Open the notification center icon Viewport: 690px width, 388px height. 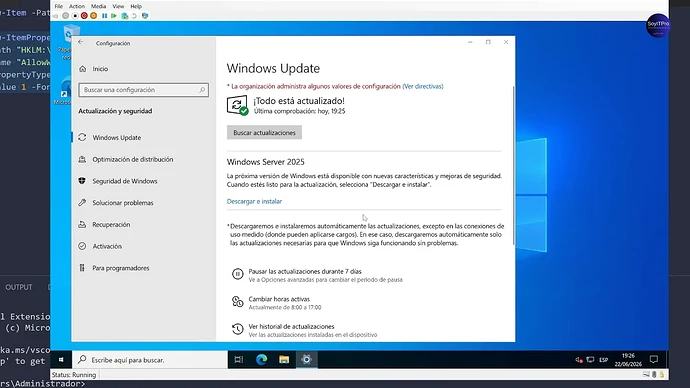coord(654,360)
